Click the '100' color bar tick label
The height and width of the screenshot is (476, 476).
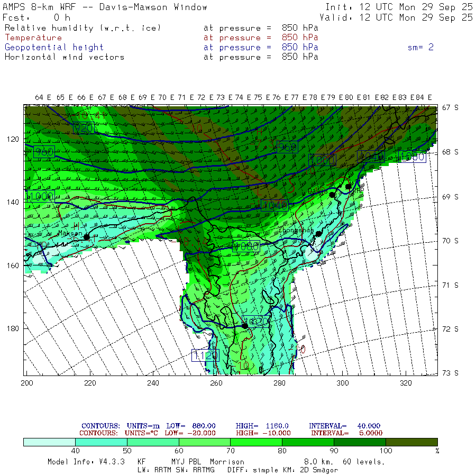[386, 451]
